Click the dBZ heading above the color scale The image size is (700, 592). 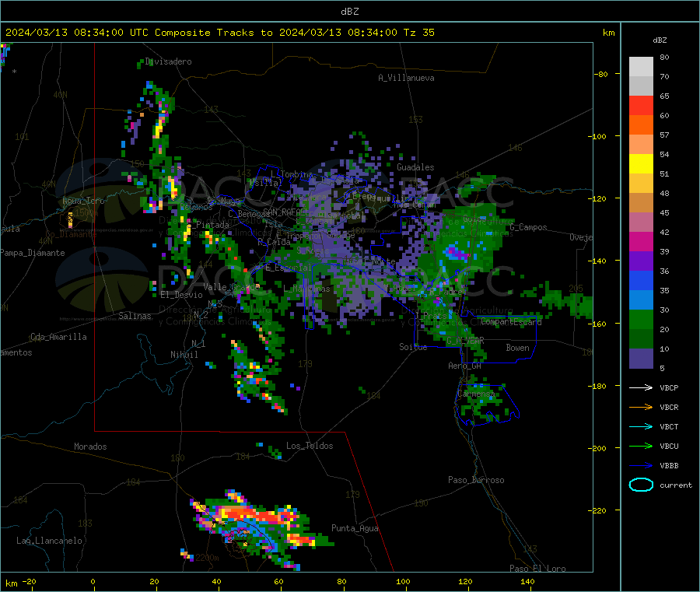(660, 40)
